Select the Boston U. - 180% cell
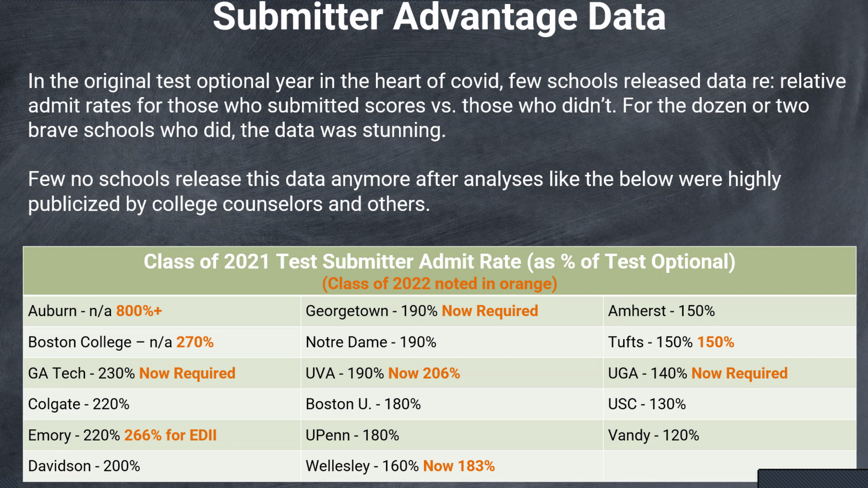The width and height of the screenshot is (868, 488). [x=363, y=404]
